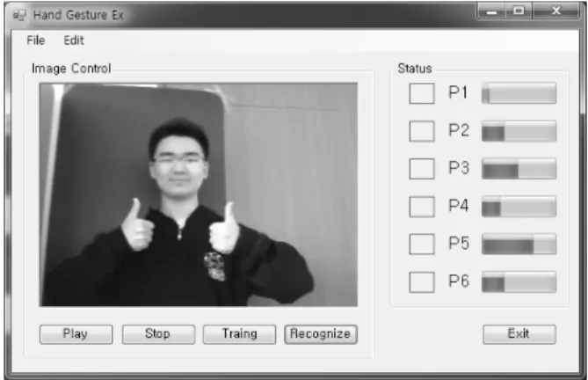Click the P3 progress bar
The width and height of the screenshot is (588, 380).
[x=519, y=168]
